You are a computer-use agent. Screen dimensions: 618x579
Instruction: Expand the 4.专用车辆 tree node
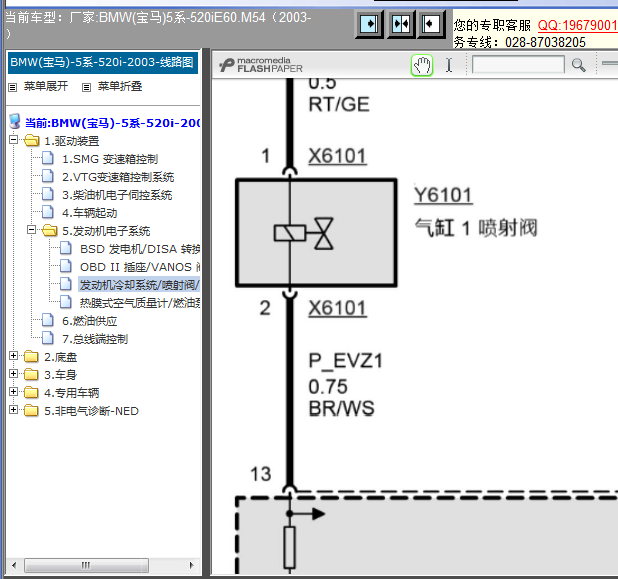coord(13,392)
